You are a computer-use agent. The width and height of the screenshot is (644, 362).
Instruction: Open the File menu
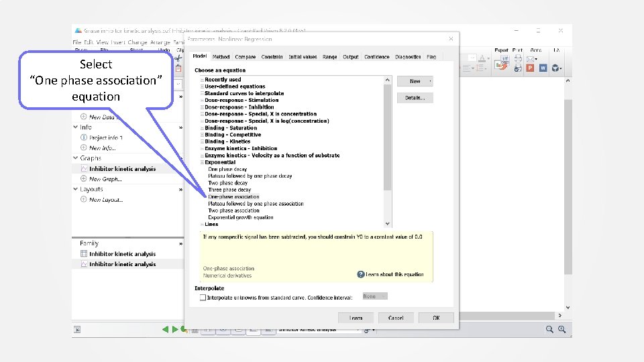[x=76, y=42]
